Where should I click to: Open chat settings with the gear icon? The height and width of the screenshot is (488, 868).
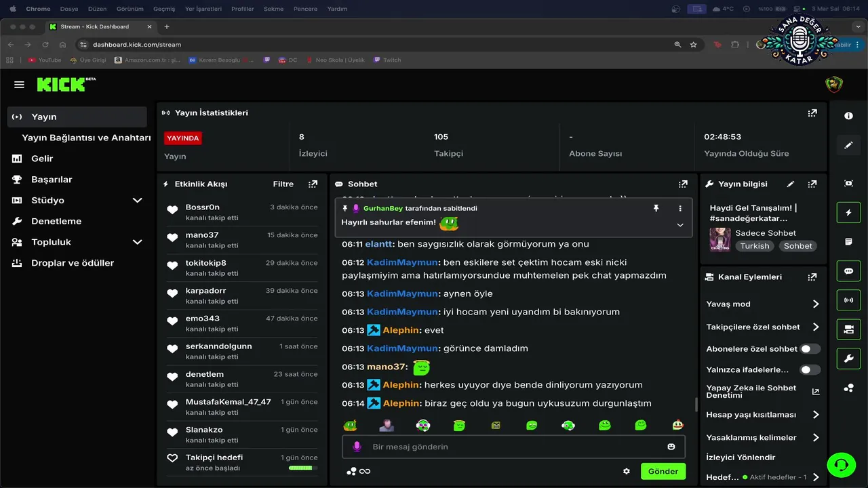627,471
